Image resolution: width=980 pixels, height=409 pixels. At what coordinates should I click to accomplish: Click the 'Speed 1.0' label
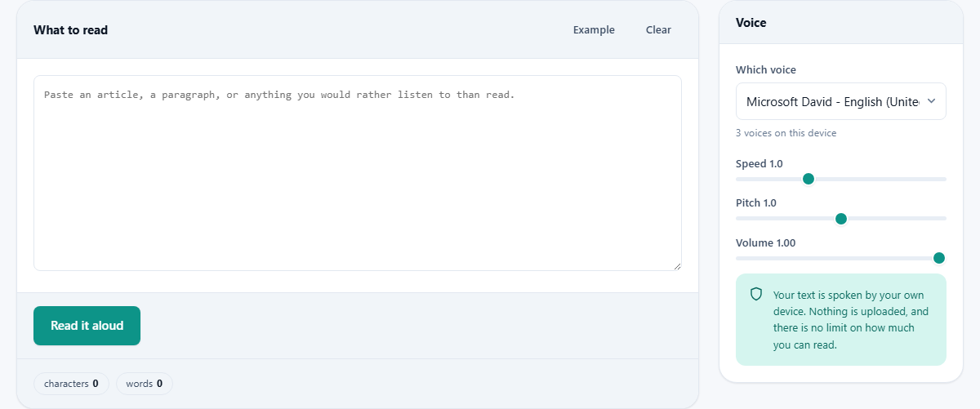[759, 163]
